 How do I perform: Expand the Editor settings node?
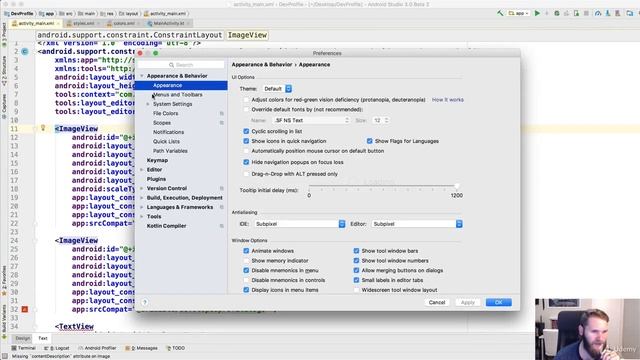[142, 170]
